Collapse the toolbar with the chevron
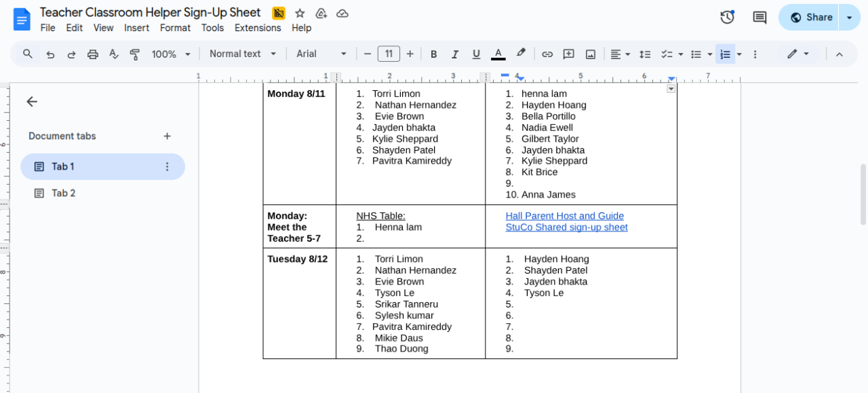 (839, 54)
